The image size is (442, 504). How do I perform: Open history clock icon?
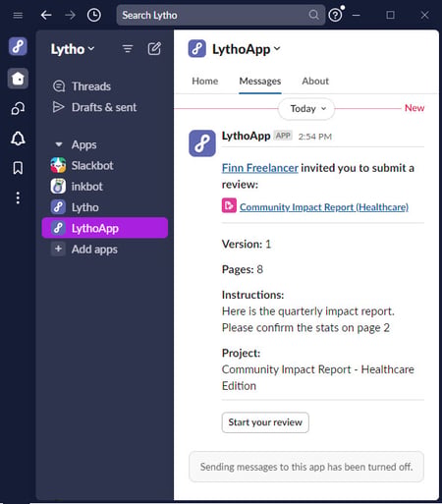[94, 15]
